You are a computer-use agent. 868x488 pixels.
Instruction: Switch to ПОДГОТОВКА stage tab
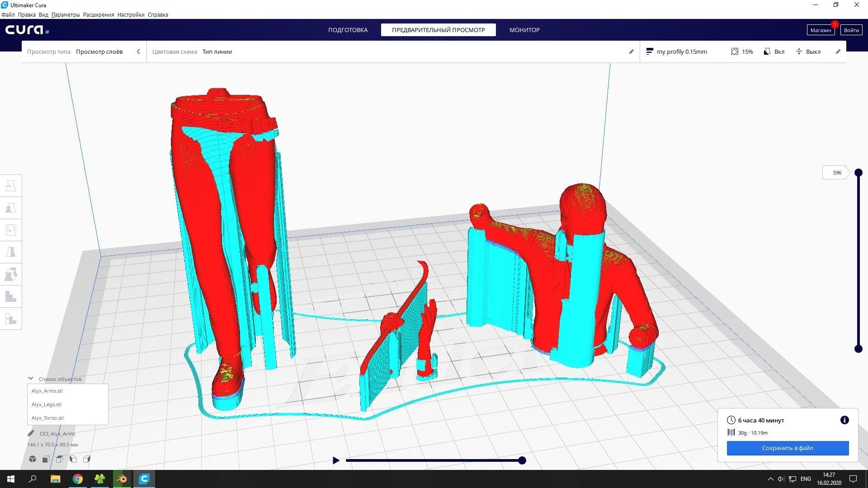pyautogui.click(x=348, y=30)
